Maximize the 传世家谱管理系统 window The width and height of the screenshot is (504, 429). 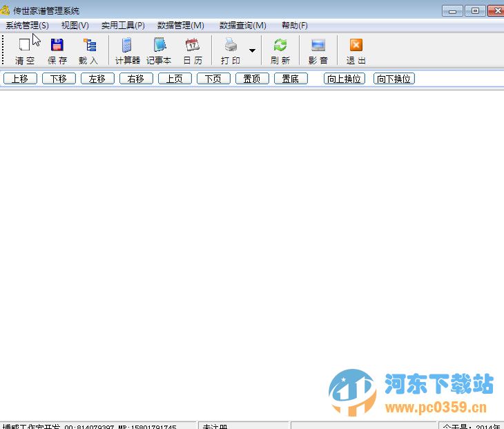click(x=475, y=11)
